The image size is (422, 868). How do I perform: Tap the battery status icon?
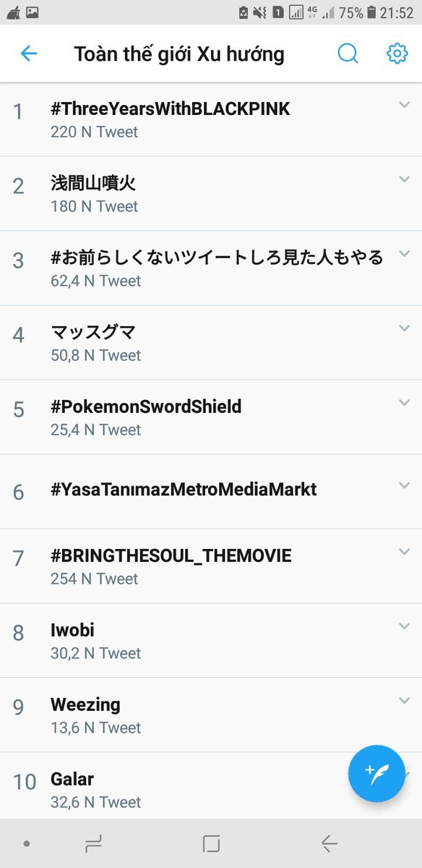(371, 12)
